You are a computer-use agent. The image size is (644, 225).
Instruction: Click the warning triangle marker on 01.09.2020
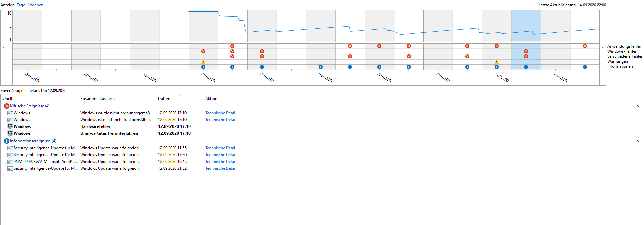point(203,62)
